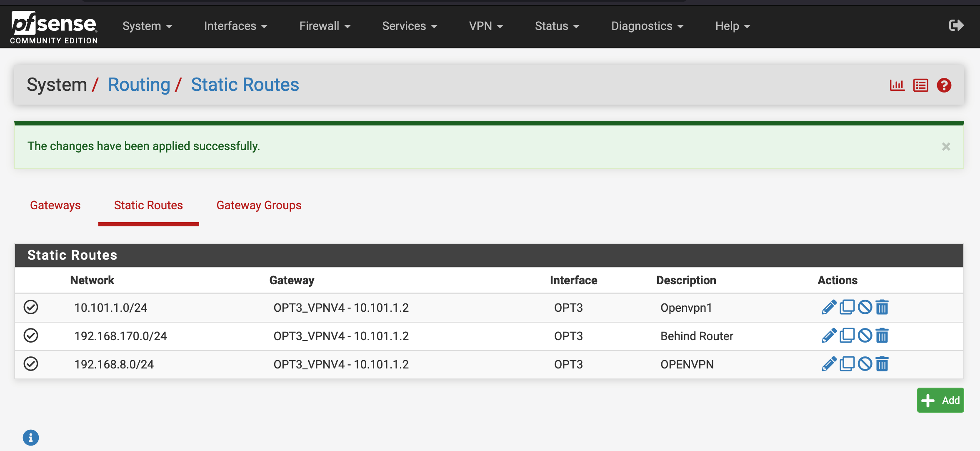Delete the OPENVPN 192.168.8.0/24 route

click(882, 364)
